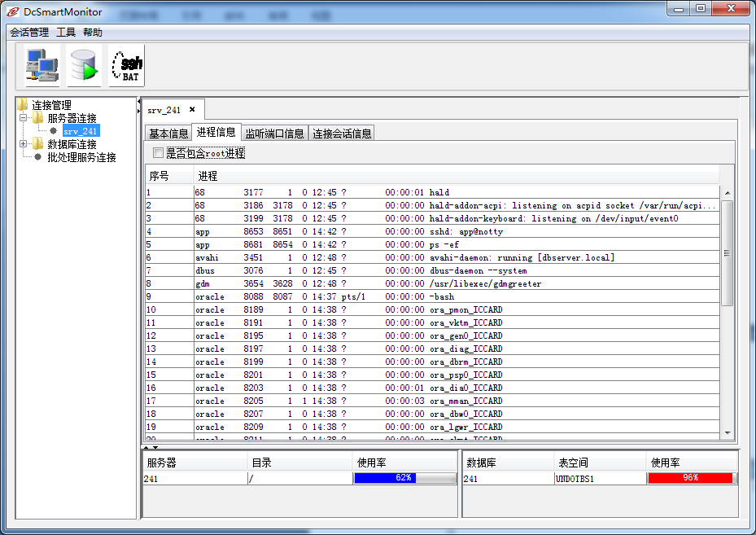Select the ora_diag_ICCARD process row
The width and height of the screenshot is (756, 535).
click(432, 349)
